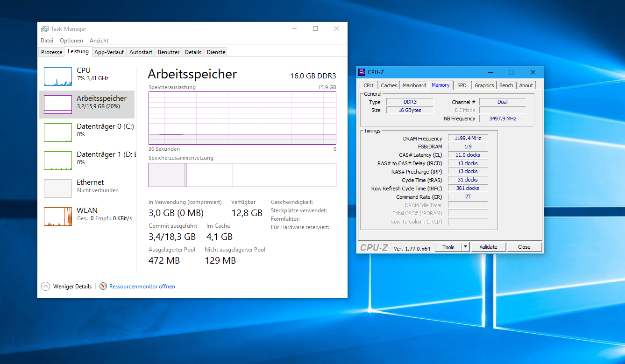Click the Speicherauslastung usage graph
Viewport: 625px width, 364px height.
click(x=242, y=118)
